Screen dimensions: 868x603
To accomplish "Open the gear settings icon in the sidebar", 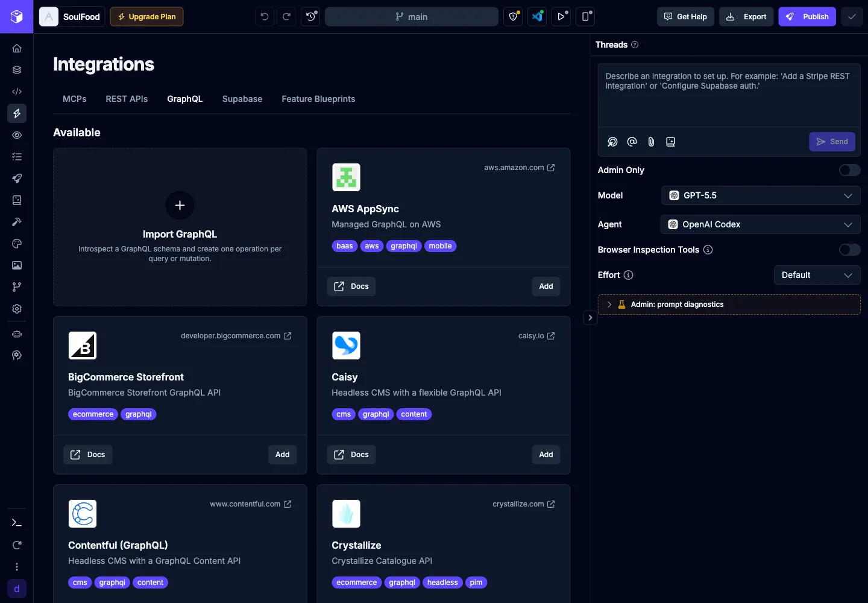I will pos(17,309).
